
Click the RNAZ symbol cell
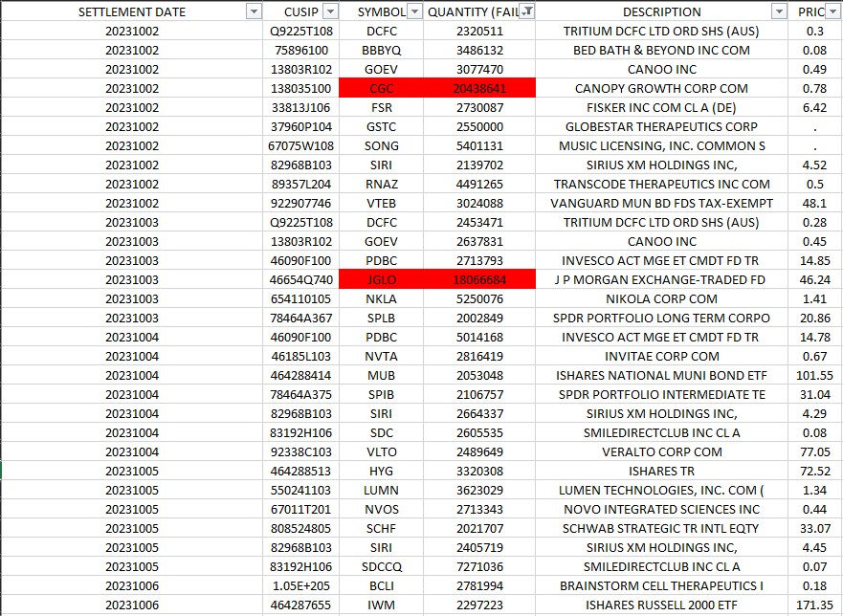(381, 184)
